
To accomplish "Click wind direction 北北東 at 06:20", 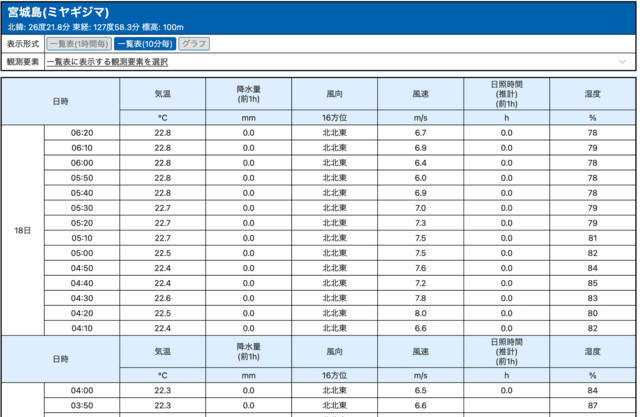I will pos(334,133).
